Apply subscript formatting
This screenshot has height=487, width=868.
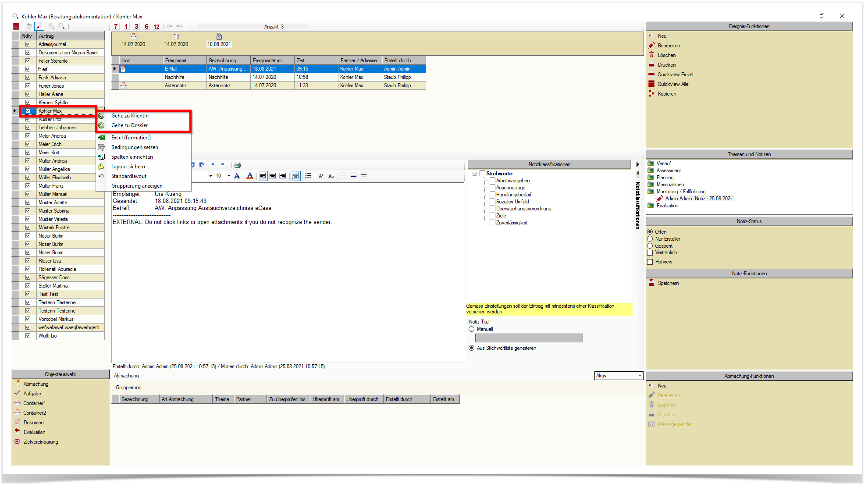coord(331,176)
